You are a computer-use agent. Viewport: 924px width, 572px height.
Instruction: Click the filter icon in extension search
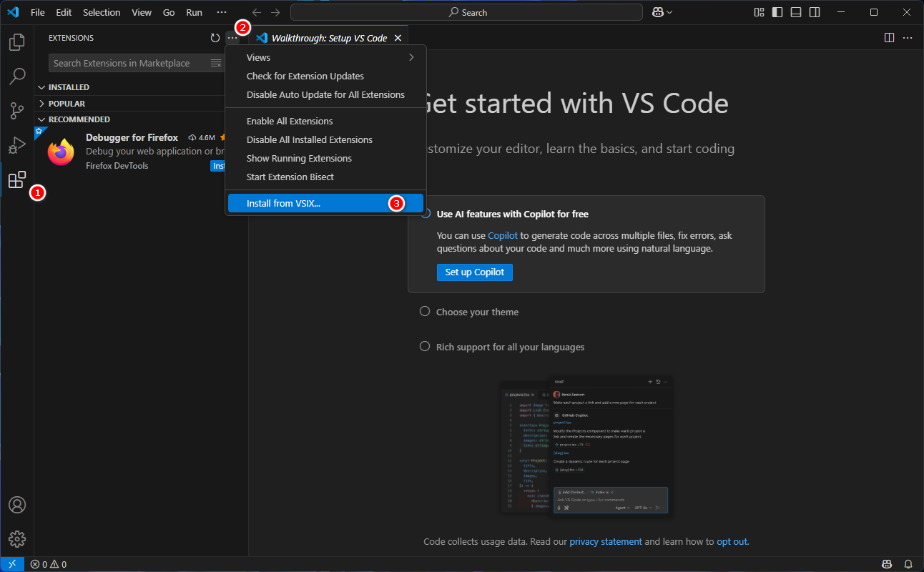click(x=216, y=63)
